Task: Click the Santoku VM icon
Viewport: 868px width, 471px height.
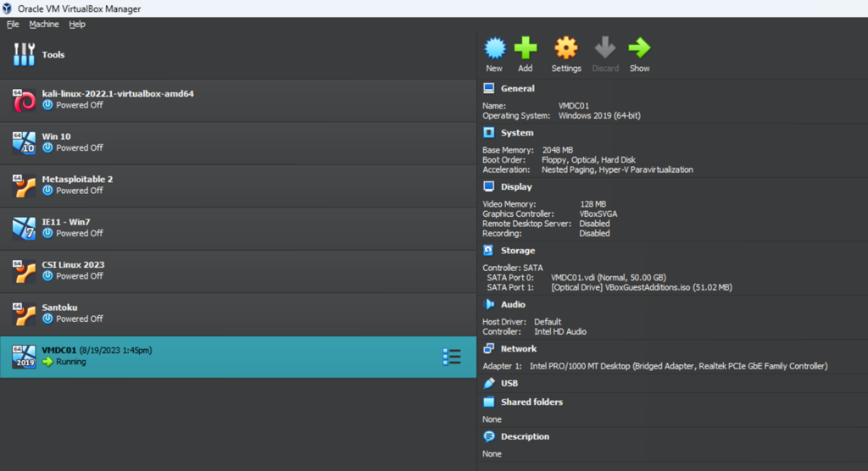Action: point(24,313)
